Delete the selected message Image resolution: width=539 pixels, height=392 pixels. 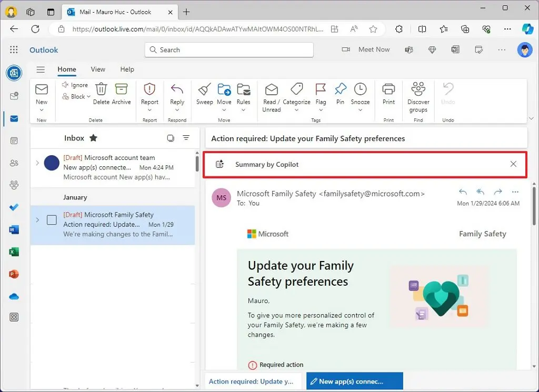(101, 96)
